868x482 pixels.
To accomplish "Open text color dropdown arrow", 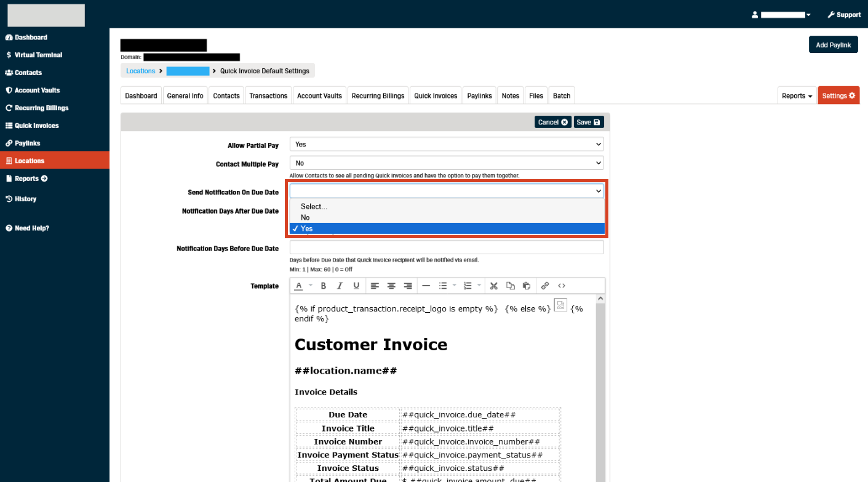I will 311,286.
